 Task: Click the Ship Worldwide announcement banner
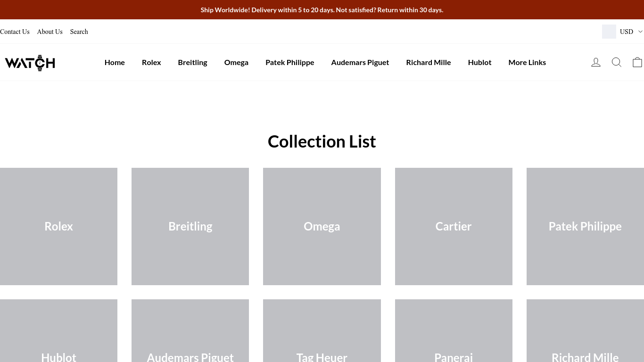[322, 9]
